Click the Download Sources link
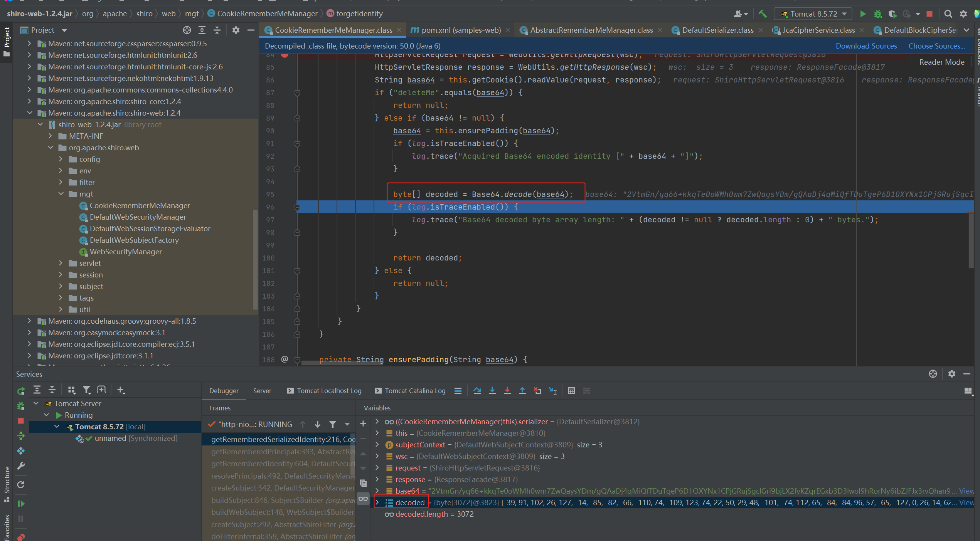Viewport: 980px width, 541px height. click(866, 46)
